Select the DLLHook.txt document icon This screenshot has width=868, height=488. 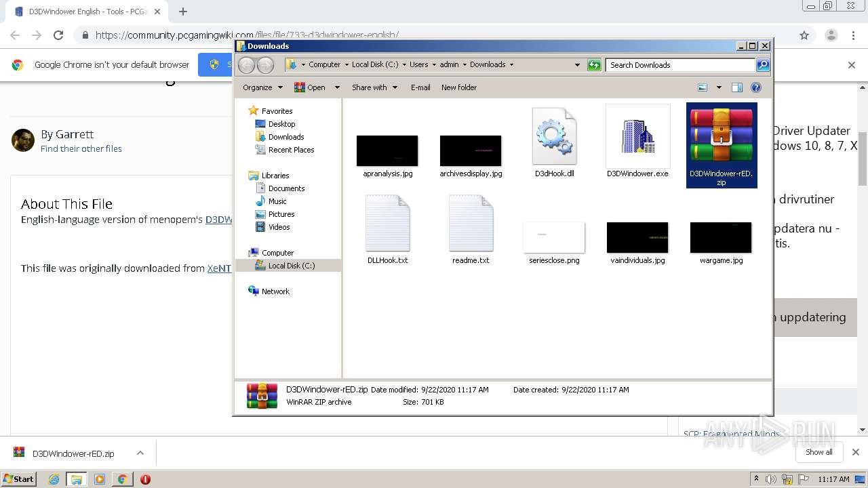pyautogui.click(x=387, y=223)
